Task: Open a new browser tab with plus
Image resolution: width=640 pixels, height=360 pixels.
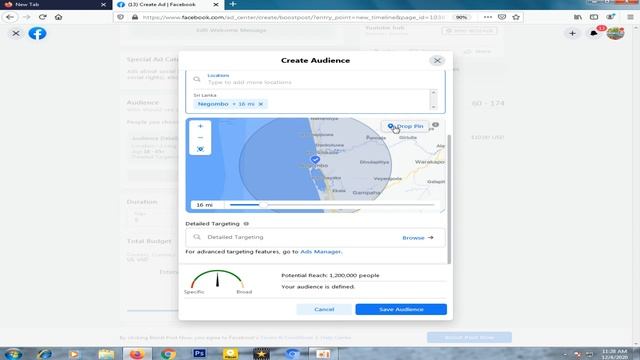Action: pyautogui.click(x=233, y=4)
